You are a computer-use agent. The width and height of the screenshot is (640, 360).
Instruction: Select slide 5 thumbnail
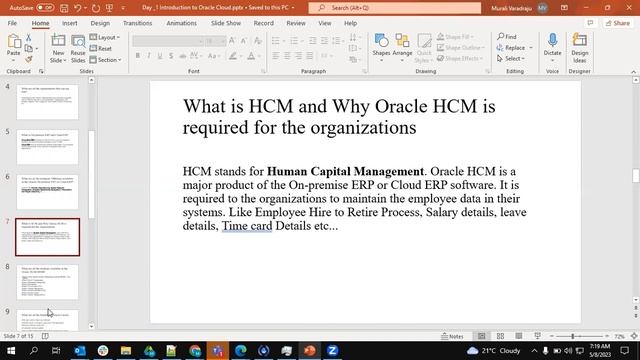click(x=47, y=147)
